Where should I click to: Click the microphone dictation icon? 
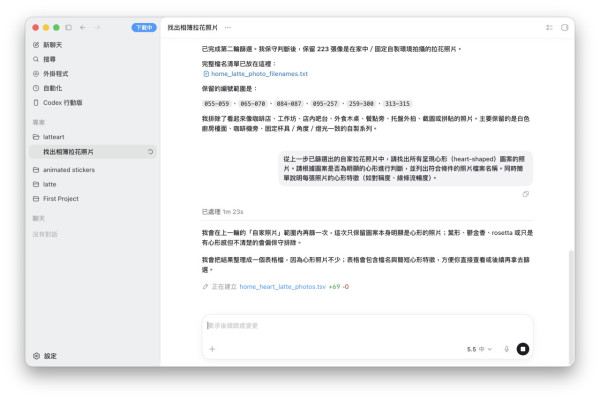click(x=506, y=349)
